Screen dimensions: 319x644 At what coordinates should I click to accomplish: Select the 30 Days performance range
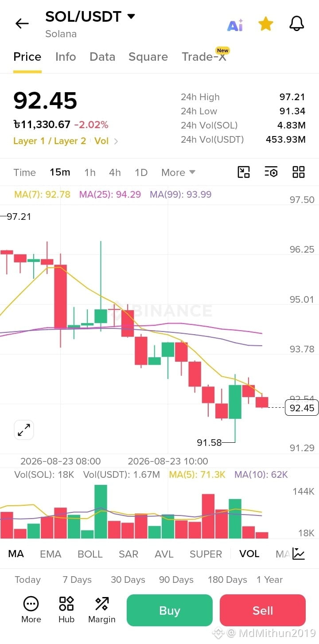coord(128,580)
